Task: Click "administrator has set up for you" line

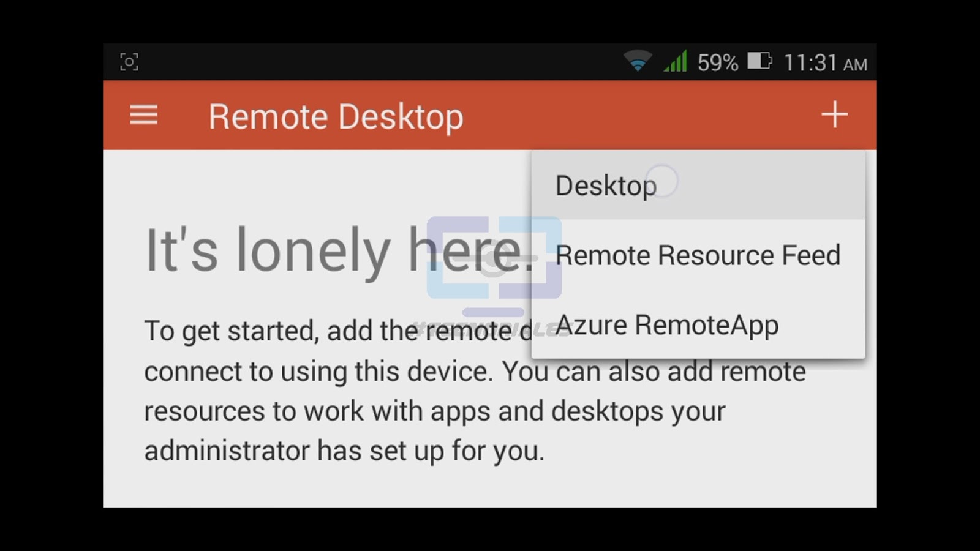Action: coord(344,451)
